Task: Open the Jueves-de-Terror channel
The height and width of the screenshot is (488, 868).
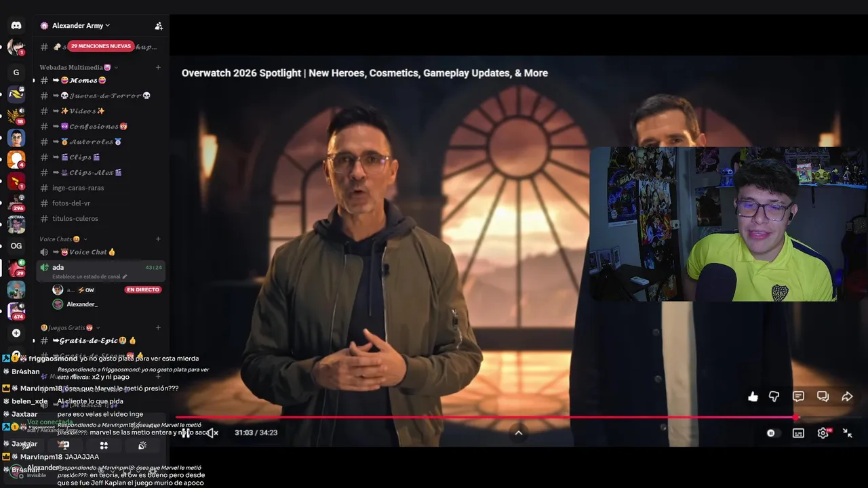Action: tap(100, 96)
